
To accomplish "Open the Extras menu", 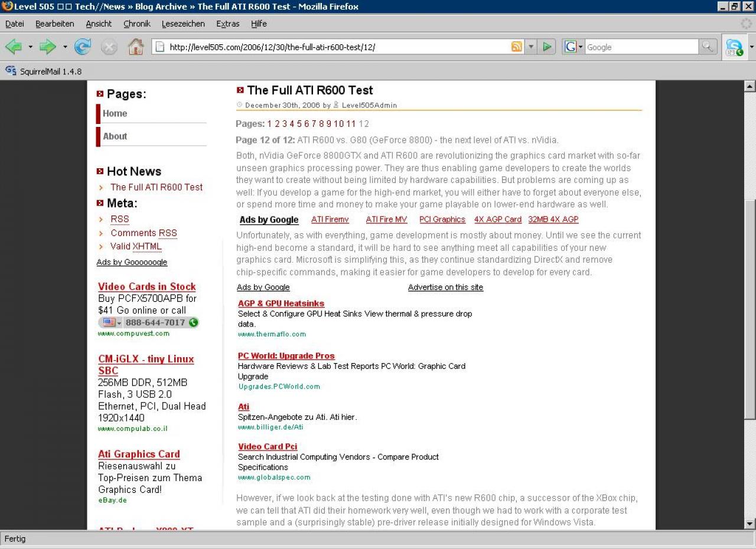I will coord(228,24).
